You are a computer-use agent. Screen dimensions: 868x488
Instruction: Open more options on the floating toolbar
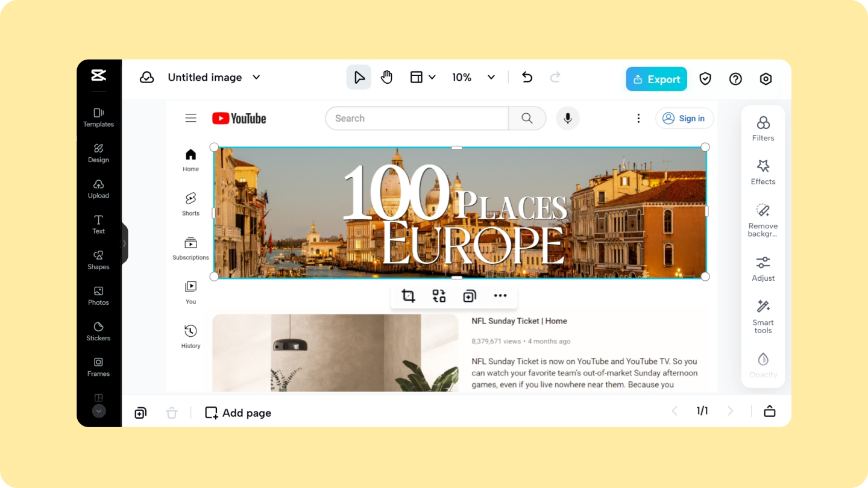500,295
